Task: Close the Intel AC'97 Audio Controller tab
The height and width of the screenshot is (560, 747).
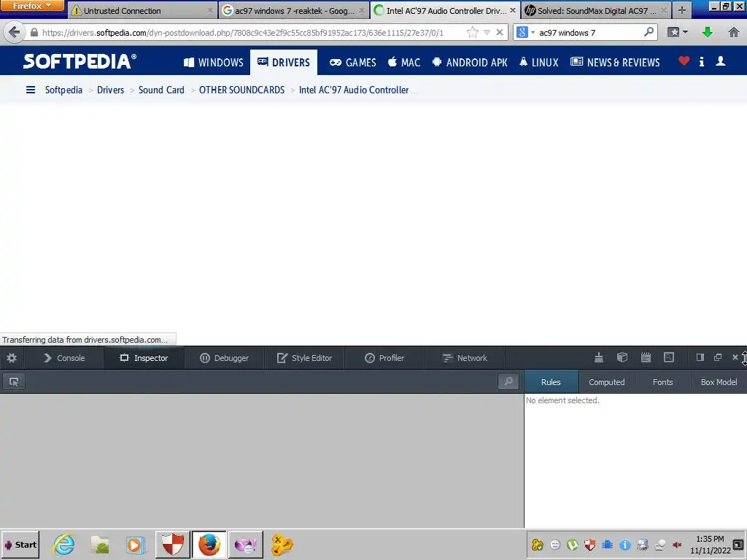Action: 513,10
